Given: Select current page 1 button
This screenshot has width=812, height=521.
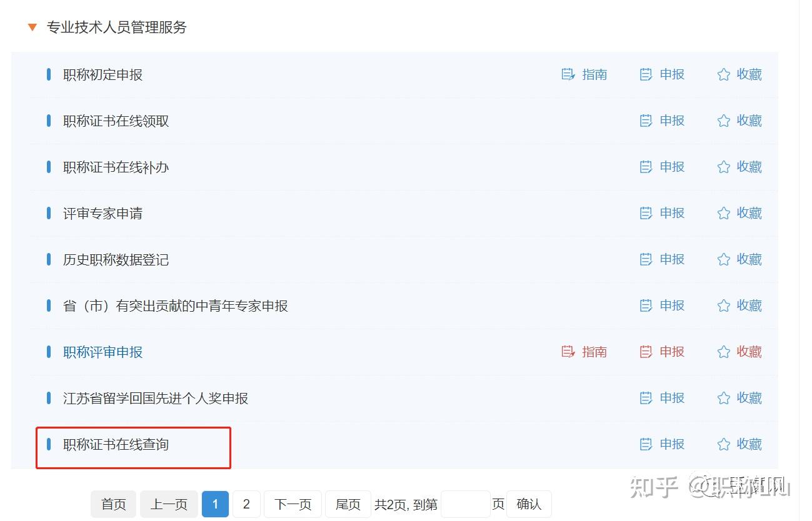Looking at the screenshot, I should pos(215,504).
